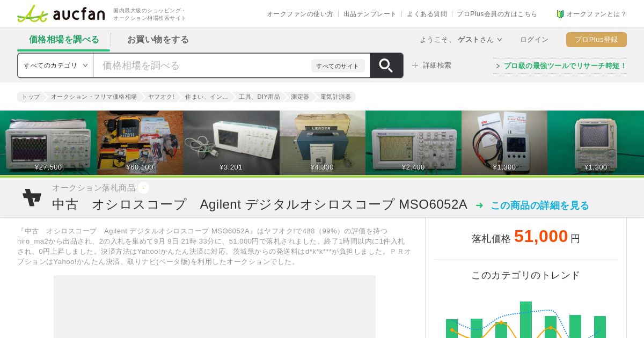Open the すべてのサイト site selector

pyautogui.click(x=338, y=66)
